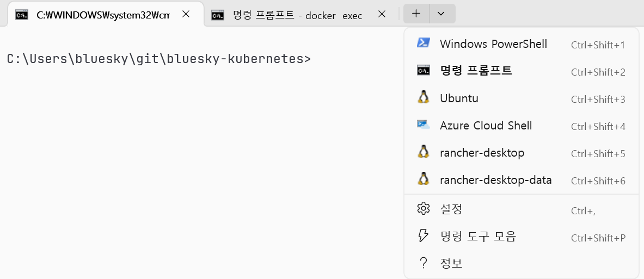Click the Ubuntu penguin icon

[424, 97]
